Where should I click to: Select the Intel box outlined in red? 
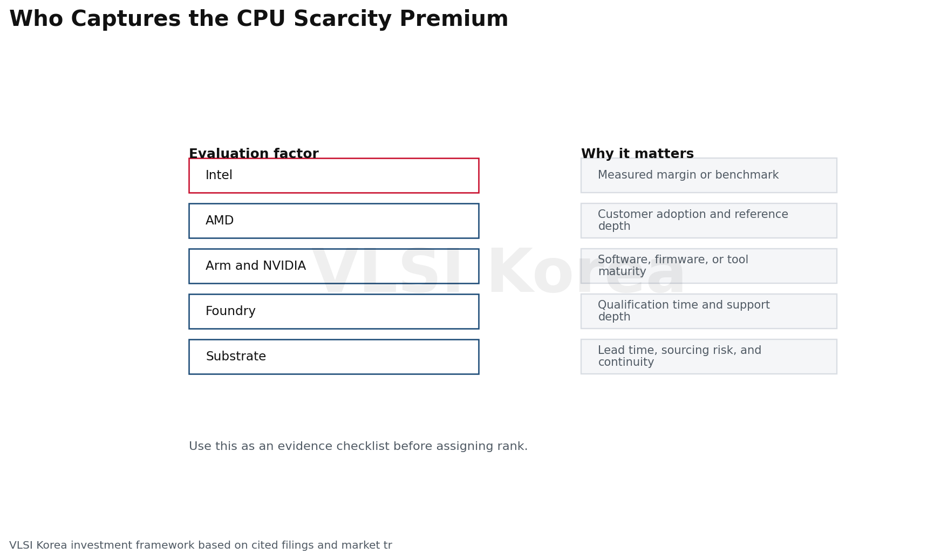[x=333, y=175]
